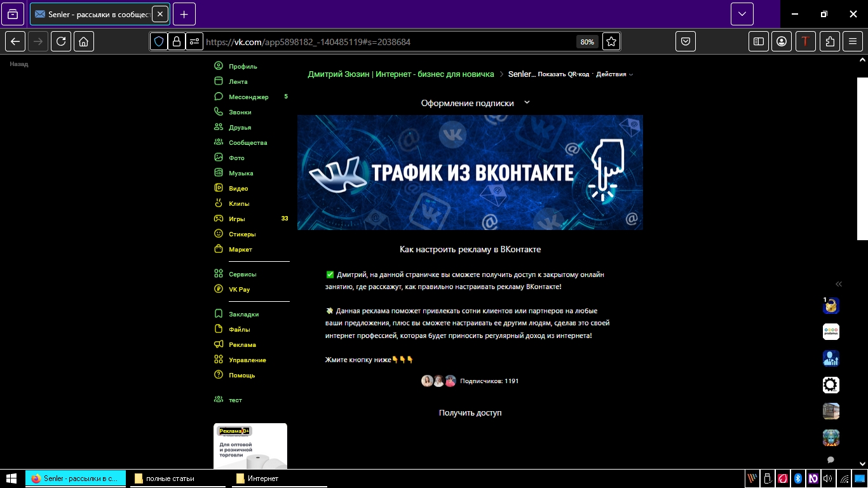Open Лента news feed

tap(238, 81)
